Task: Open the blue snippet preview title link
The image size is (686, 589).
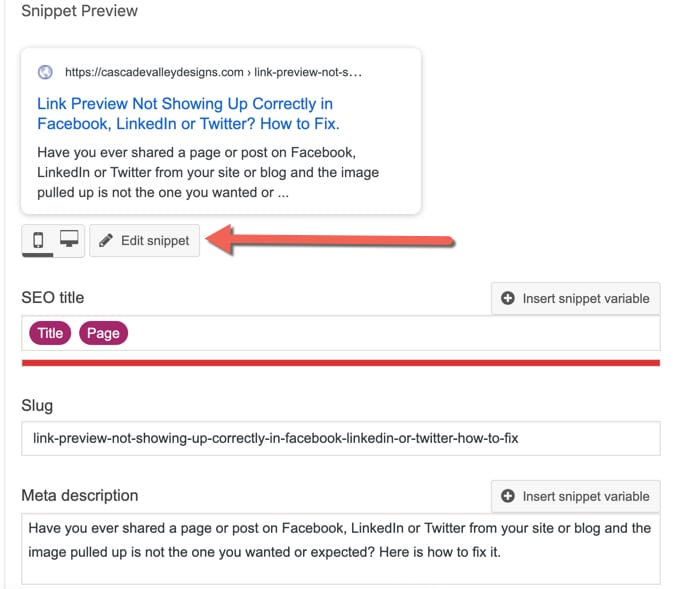Action: (188, 114)
